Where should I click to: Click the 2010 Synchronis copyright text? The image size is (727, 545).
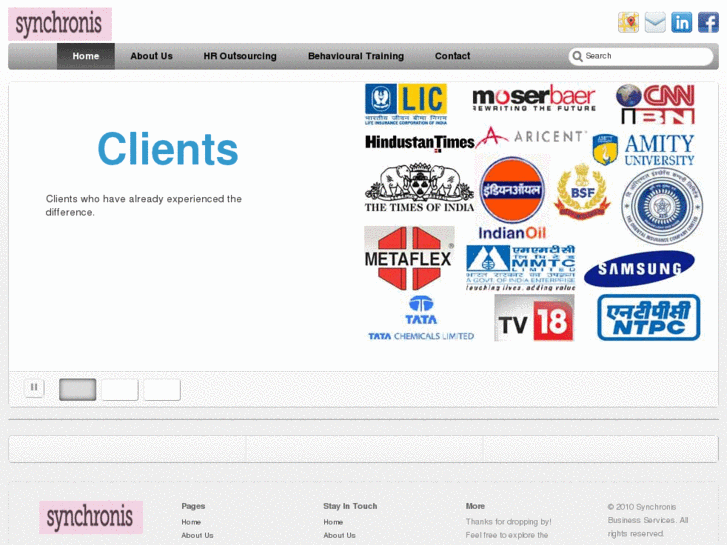click(648, 520)
